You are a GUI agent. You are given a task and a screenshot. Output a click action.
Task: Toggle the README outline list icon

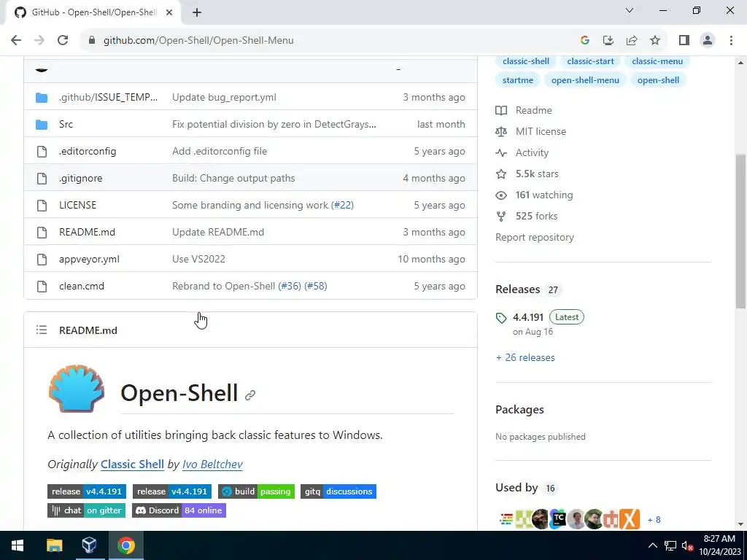point(42,330)
